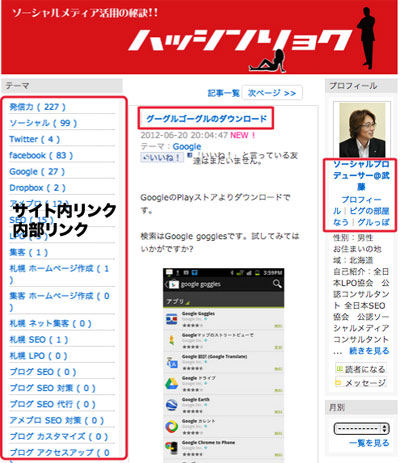
Task: Click the Google Goggles app icon in list
Action: coord(172,319)
